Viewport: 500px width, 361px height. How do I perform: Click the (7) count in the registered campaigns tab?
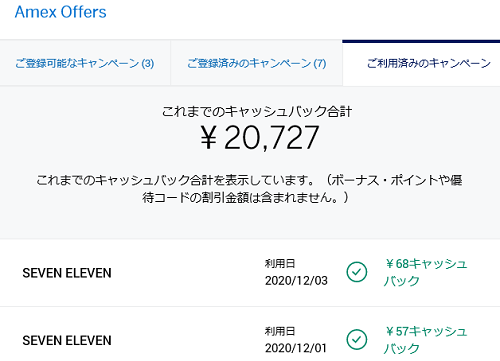click(320, 63)
